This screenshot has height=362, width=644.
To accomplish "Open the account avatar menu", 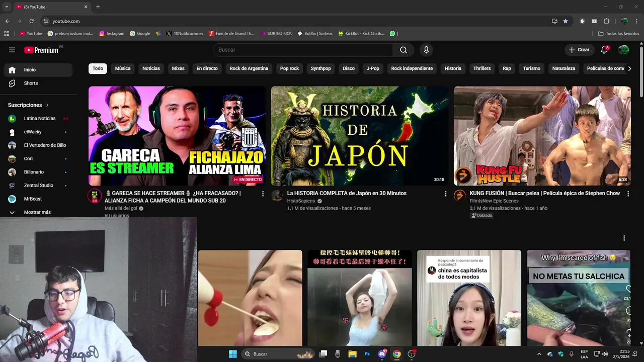I will pyautogui.click(x=623, y=50).
